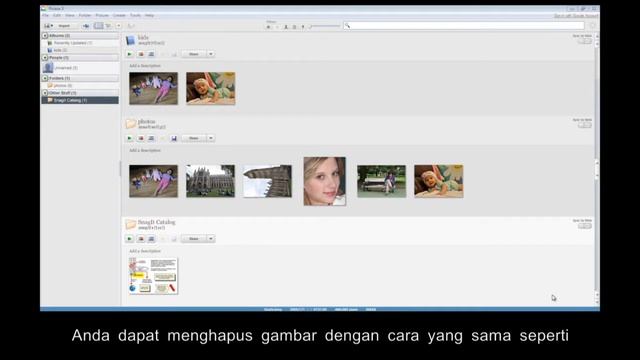
Task: Open Share dropdown arrow for photos folder
Action: [x=211, y=138]
